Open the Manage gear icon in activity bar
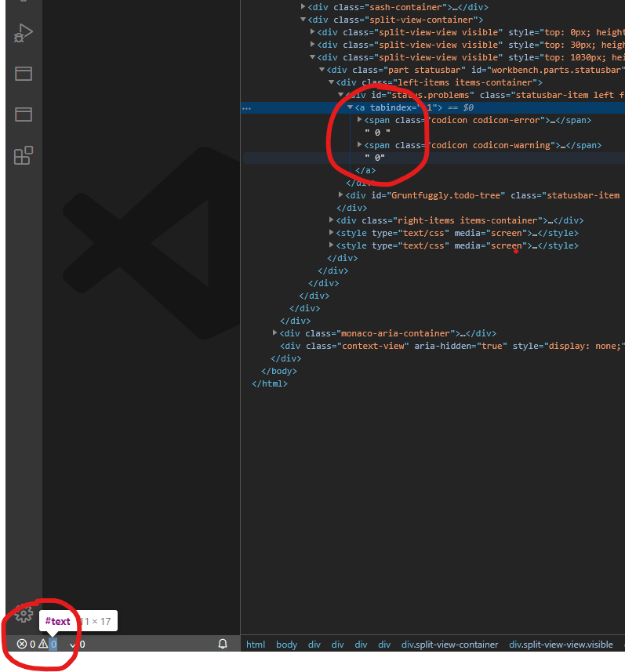 [24, 614]
